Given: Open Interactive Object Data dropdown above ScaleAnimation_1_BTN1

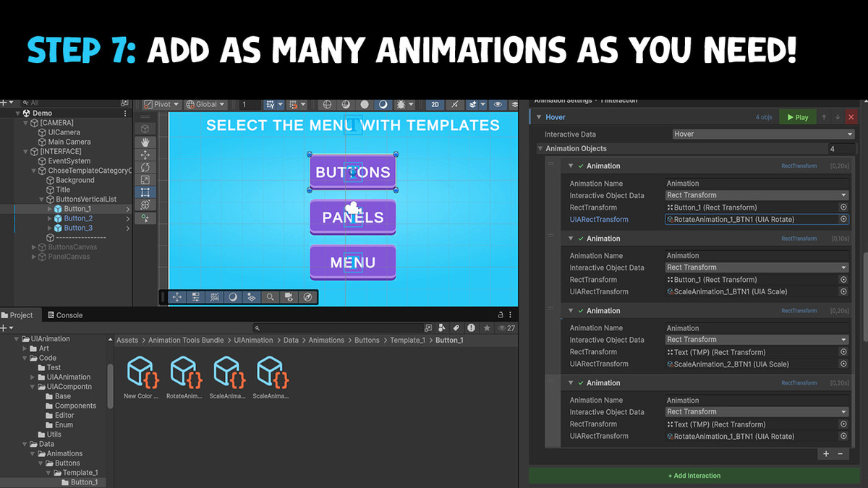Looking at the screenshot, I should [x=757, y=267].
